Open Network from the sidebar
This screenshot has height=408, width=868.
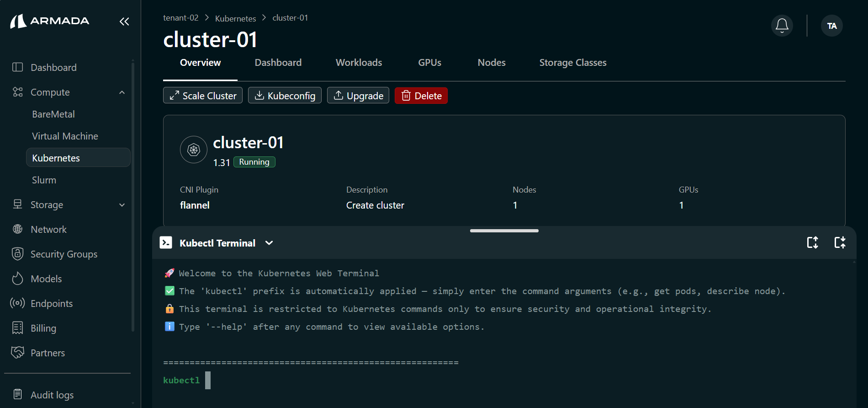[48, 230]
